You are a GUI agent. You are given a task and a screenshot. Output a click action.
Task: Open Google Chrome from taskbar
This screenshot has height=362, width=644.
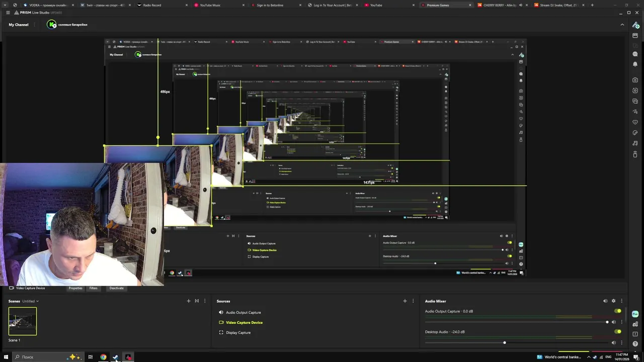(x=103, y=357)
